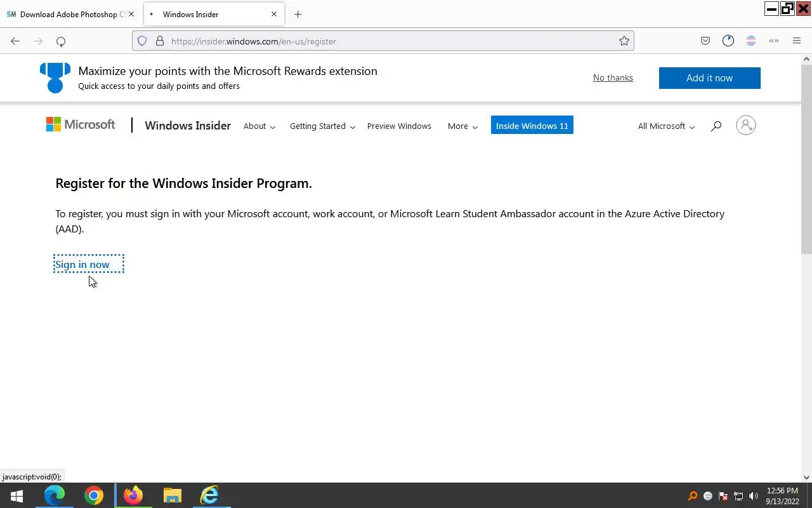Bookmark this page with the star icon

coord(624,41)
